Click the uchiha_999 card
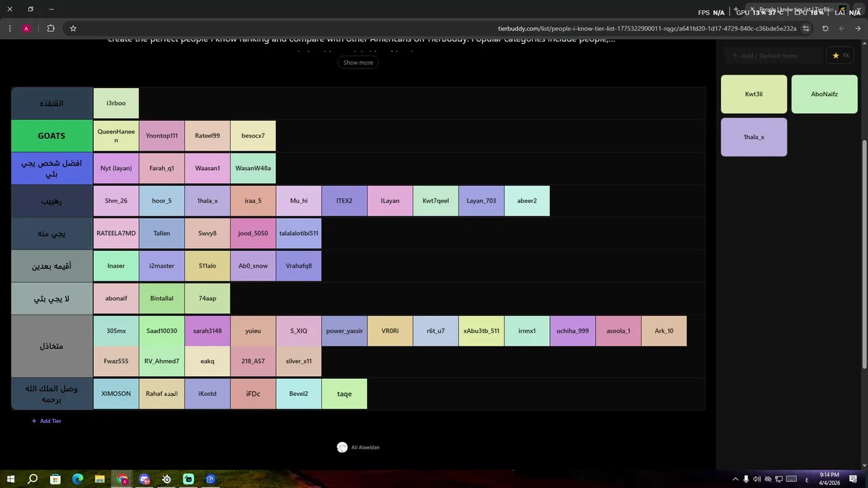Screen dimensions: 868x488 tap(572, 331)
